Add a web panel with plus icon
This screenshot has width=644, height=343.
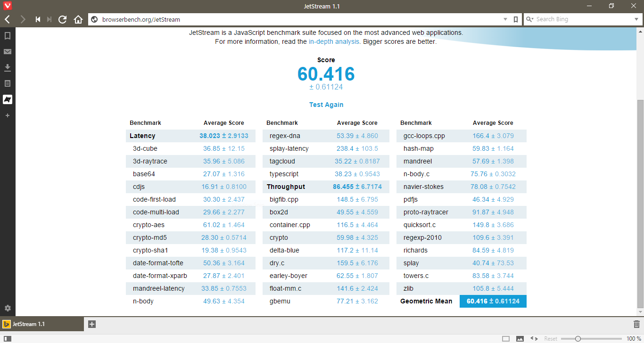coord(8,115)
